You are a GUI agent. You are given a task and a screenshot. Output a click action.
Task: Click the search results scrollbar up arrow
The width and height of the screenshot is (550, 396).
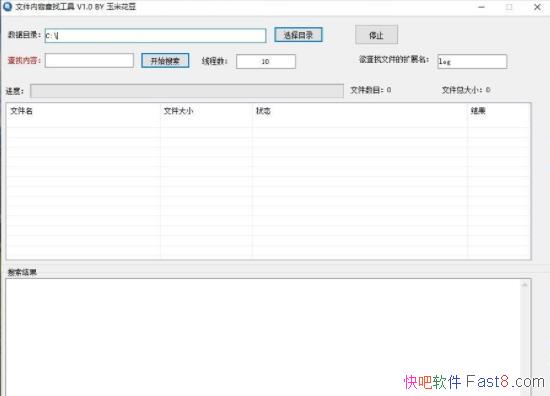pyautogui.click(x=525, y=285)
